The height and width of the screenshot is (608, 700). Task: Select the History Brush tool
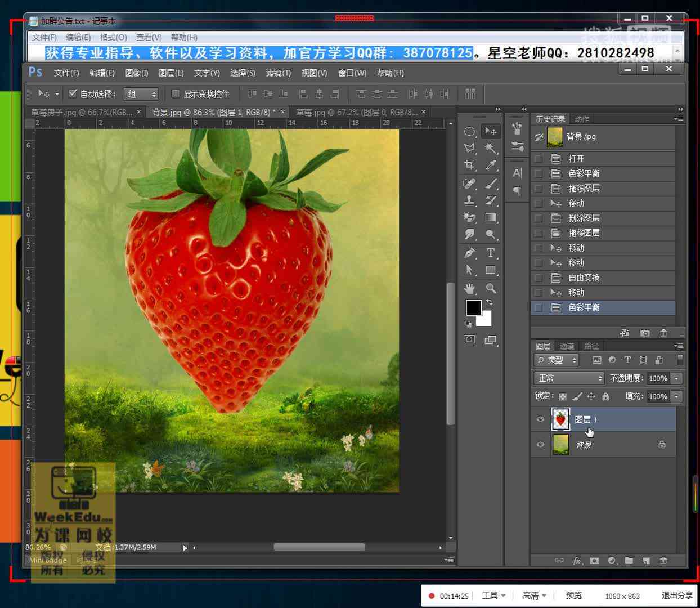(491, 200)
